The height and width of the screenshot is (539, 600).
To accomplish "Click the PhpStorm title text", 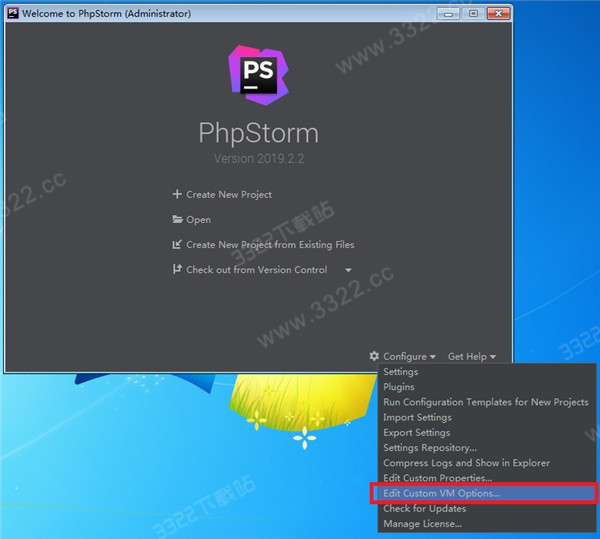I will tap(259, 133).
